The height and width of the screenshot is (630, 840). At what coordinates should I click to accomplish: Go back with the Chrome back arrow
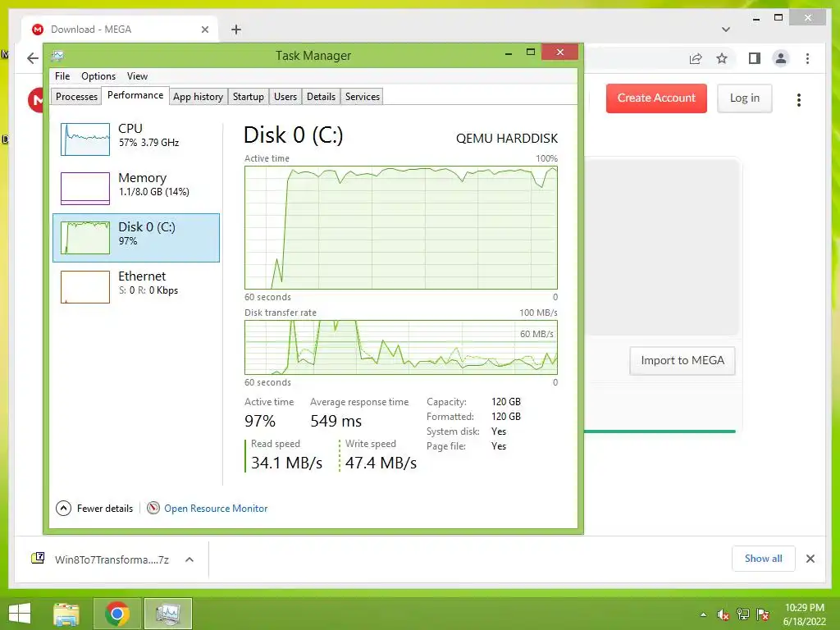(x=33, y=58)
